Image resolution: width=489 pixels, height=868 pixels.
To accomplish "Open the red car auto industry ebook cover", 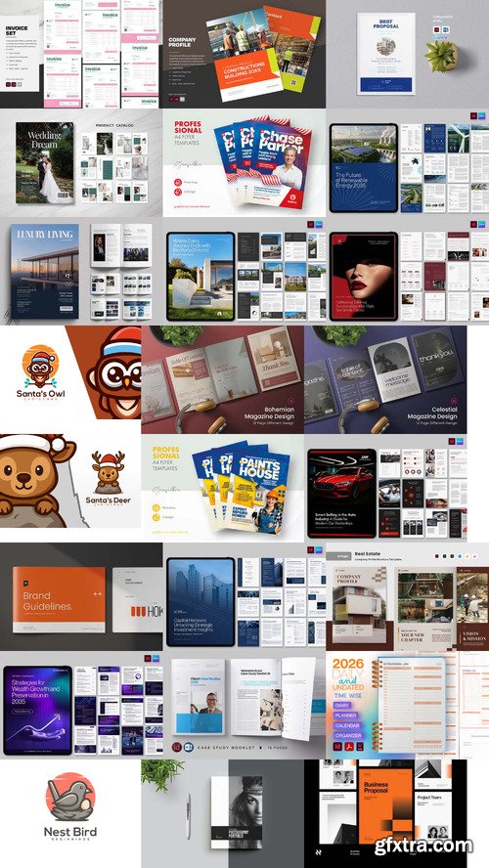I will [341, 494].
